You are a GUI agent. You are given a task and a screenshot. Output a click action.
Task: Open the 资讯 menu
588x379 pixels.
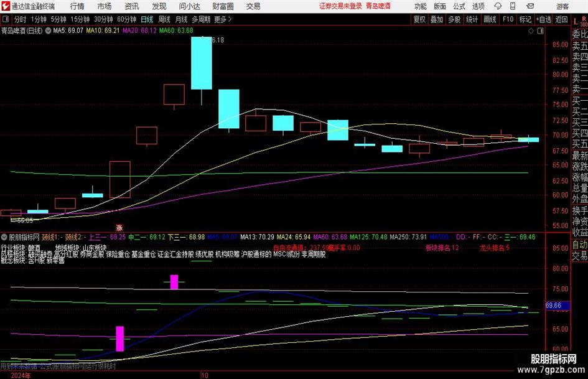[132, 6]
